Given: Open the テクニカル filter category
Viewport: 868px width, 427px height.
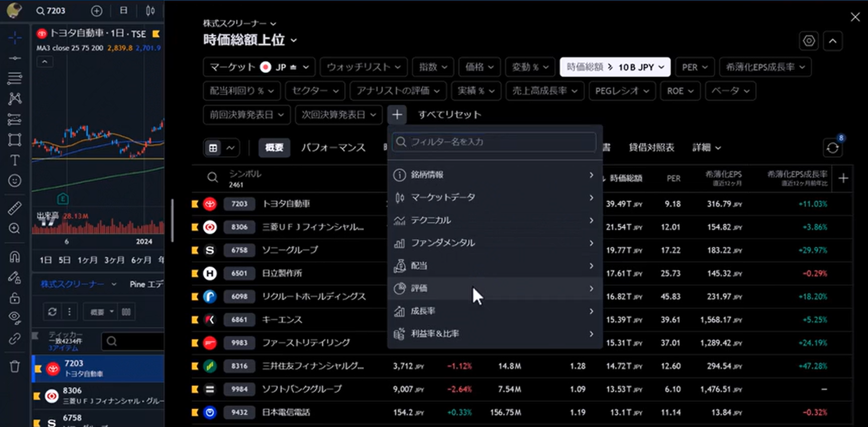Looking at the screenshot, I should (494, 220).
